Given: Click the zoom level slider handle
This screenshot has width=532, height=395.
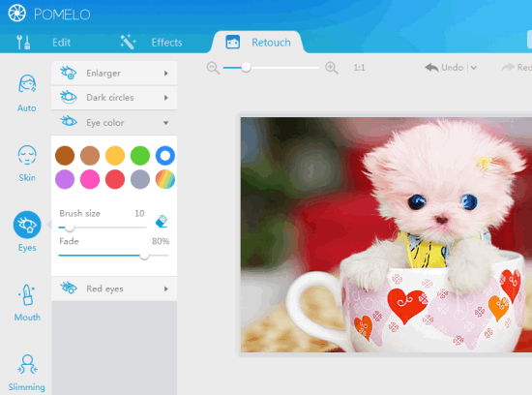Looking at the screenshot, I should [x=246, y=68].
